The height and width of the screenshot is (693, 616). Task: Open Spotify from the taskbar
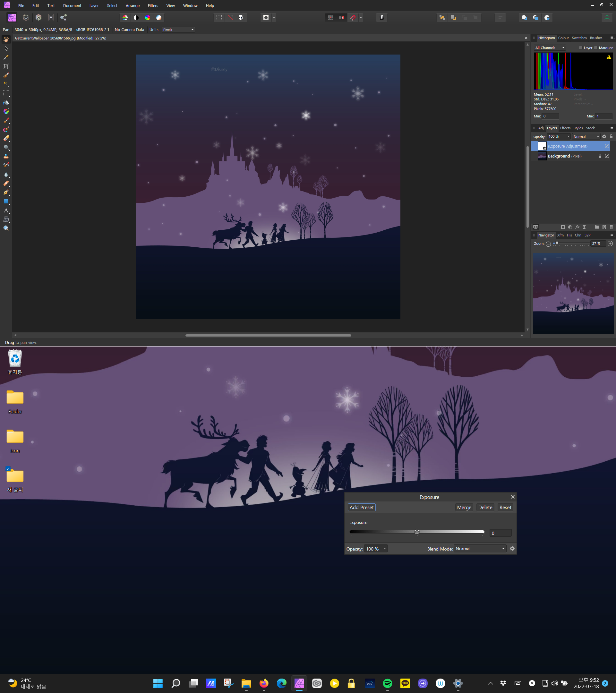(388, 683)
